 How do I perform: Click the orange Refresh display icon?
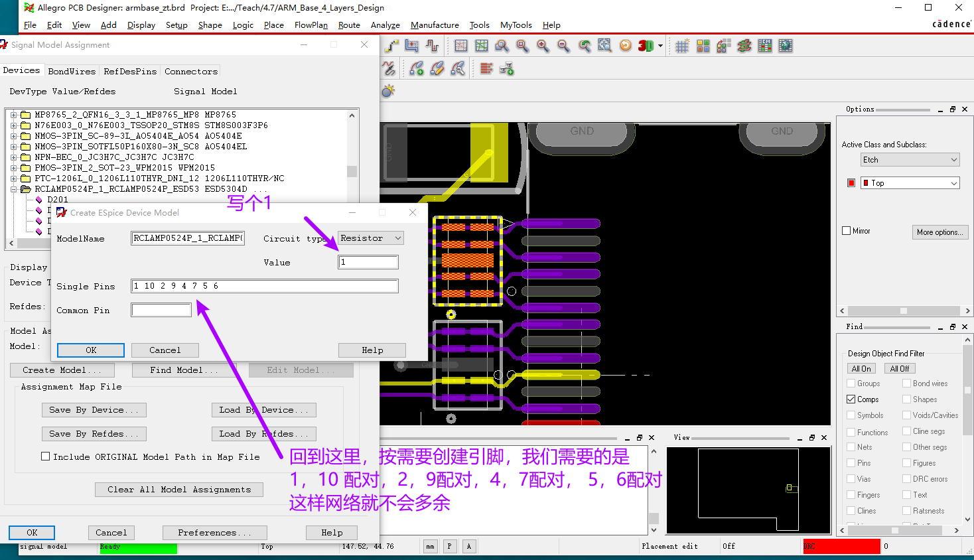tap(626, 46)
